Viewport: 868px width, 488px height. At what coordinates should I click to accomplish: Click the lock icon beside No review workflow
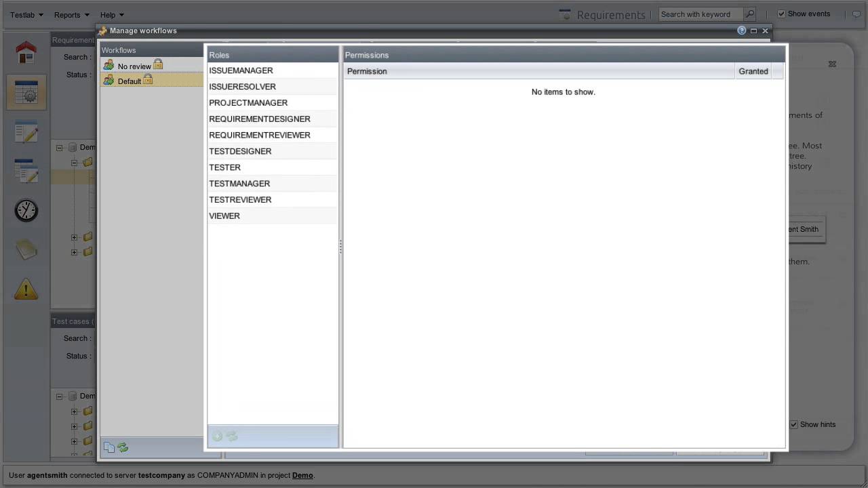click(158, 64)
